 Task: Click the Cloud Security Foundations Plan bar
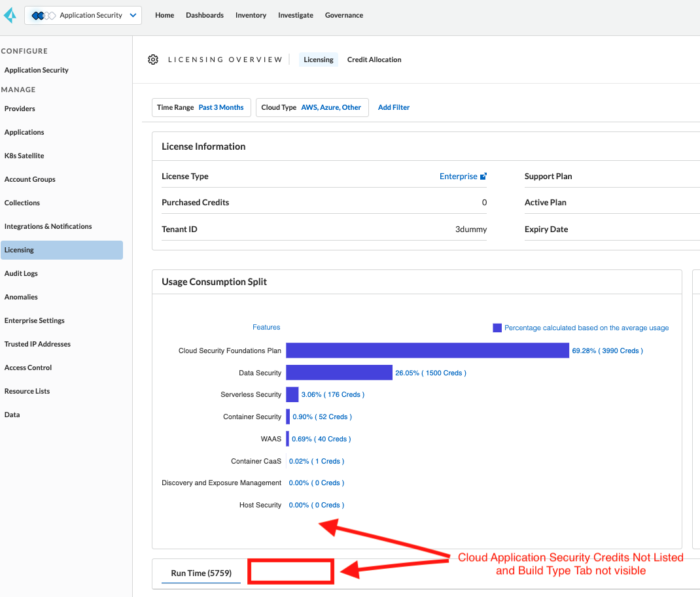pos(427,350)
